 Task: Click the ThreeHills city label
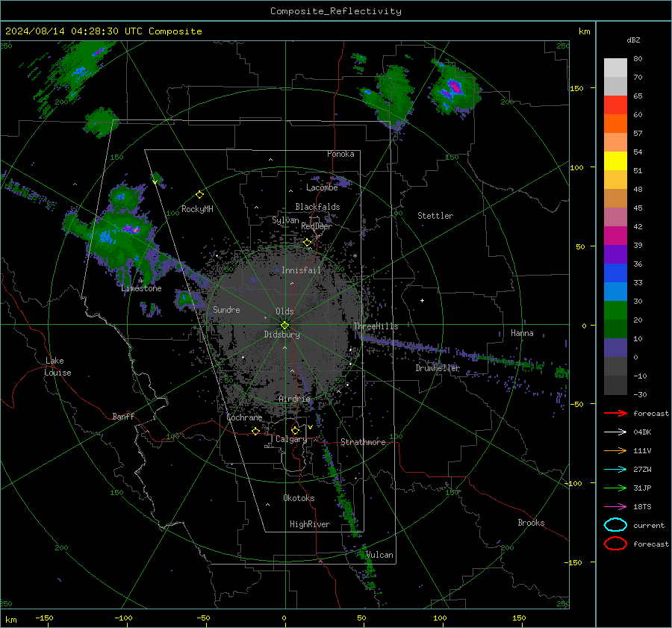[376, 326]
